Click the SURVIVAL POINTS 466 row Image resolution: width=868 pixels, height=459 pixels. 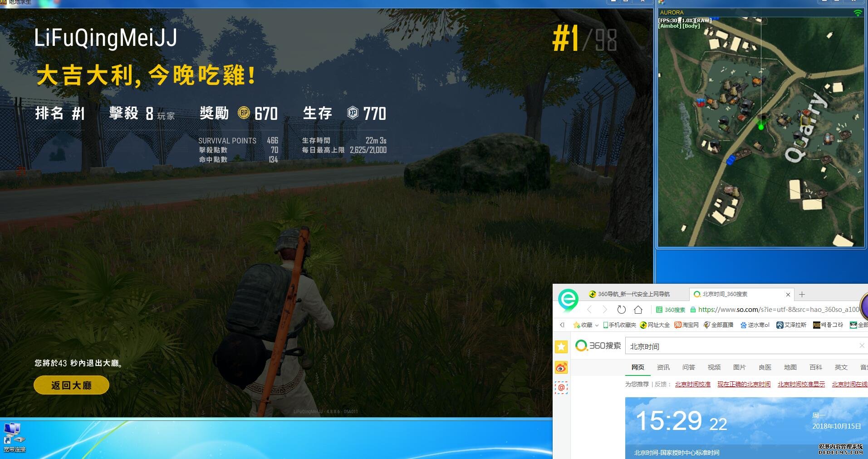238,141
